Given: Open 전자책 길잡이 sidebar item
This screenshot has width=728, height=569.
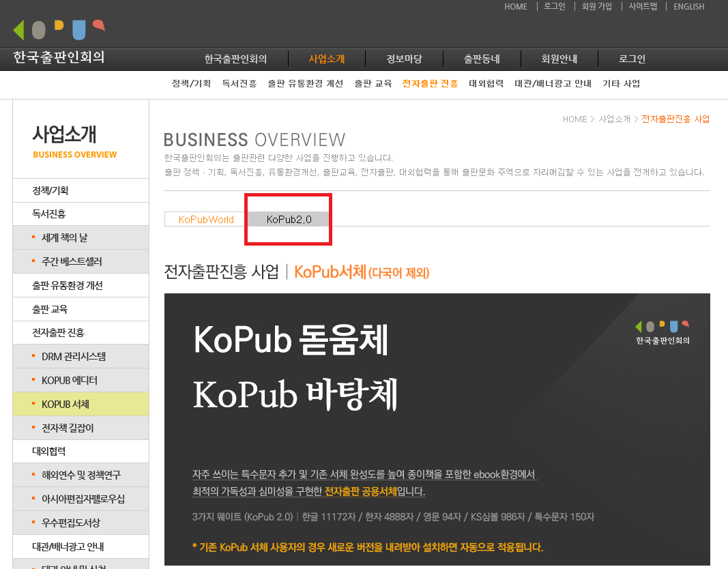Looking at the screenshot, I should 81,428.
